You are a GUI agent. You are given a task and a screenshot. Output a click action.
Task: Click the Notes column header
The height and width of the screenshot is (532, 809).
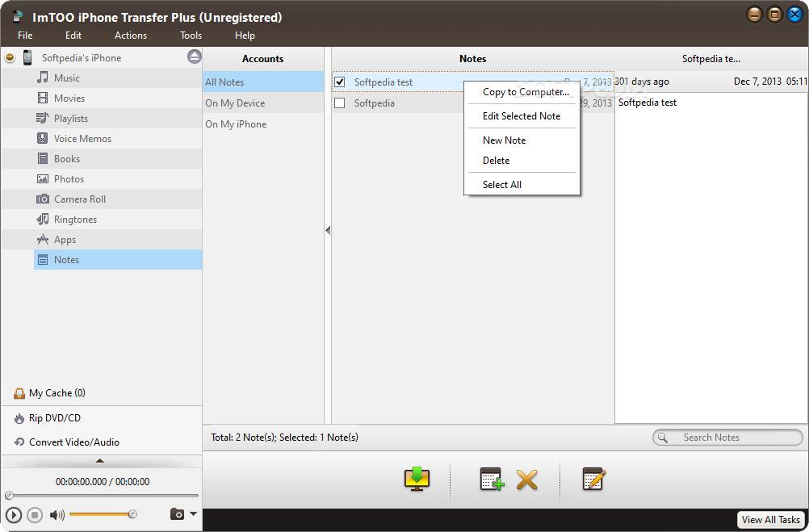pyautogui.click(x=472, y=59)
